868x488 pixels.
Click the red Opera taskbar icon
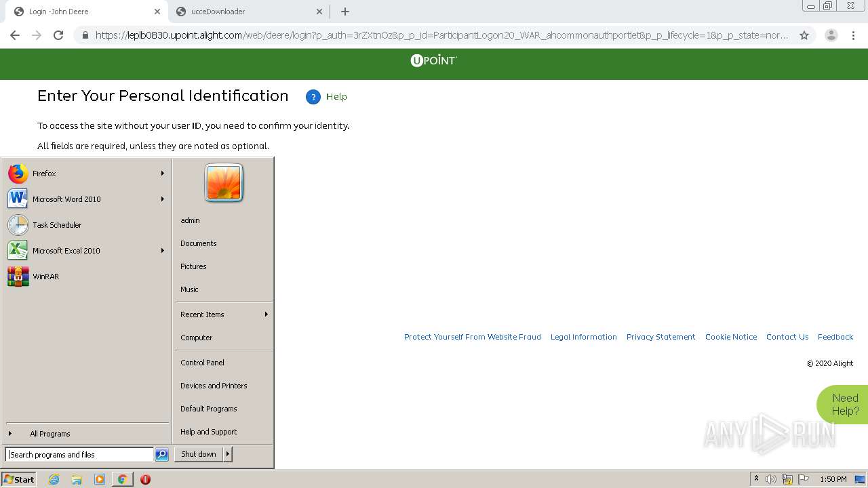click(145, 479)
